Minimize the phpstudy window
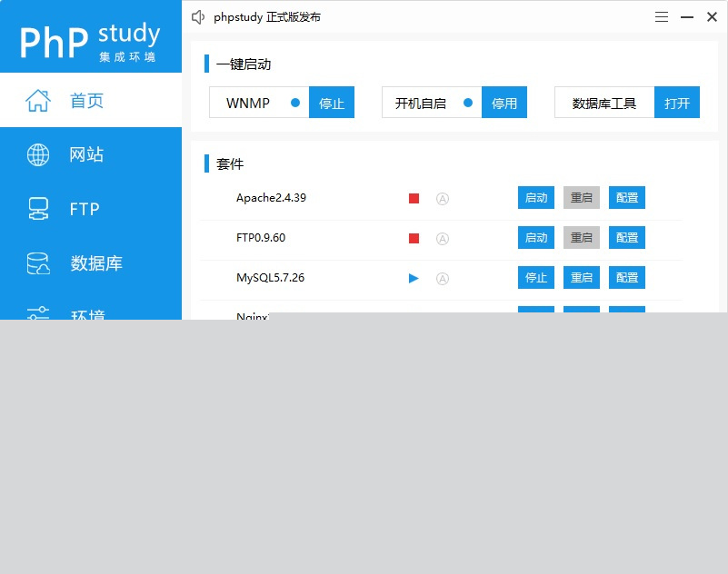This screenshot has width=728, height=574. click(687, 17)
